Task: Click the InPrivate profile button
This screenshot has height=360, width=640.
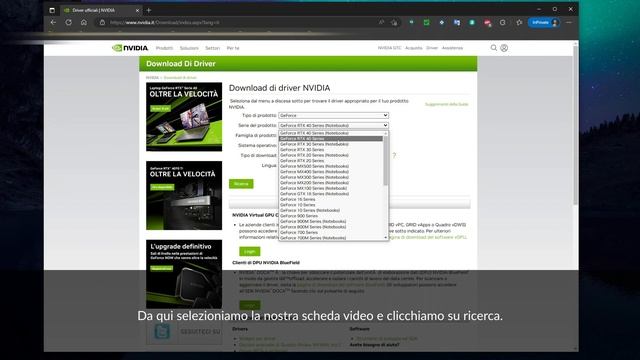Action: [544, 22]
